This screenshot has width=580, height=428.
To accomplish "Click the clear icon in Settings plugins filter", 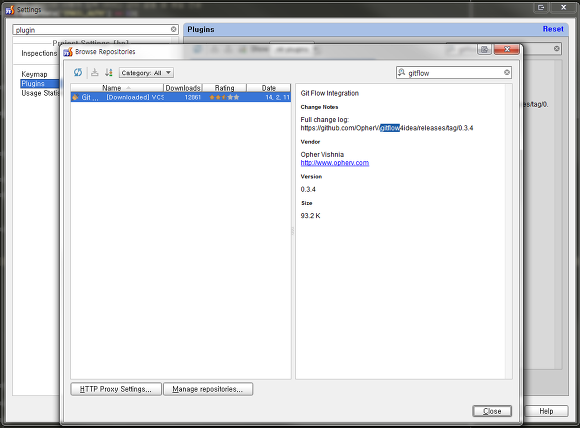I will click(556, 48).
